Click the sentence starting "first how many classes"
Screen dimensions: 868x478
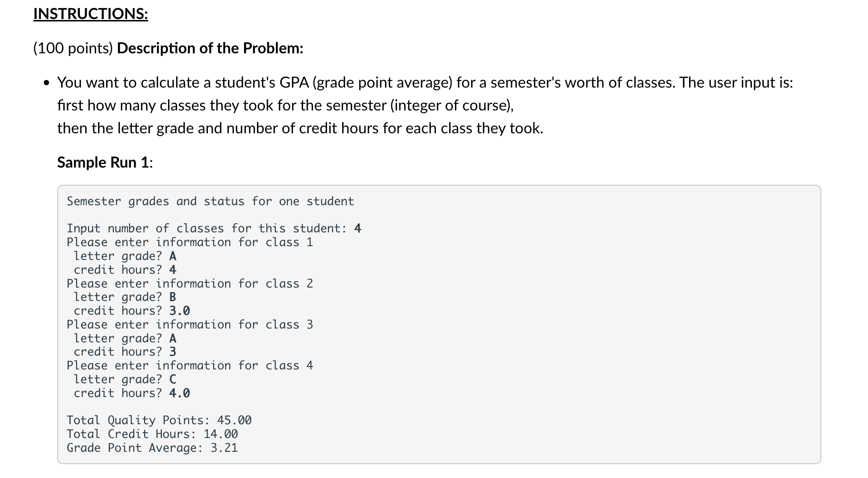(286, 105)
